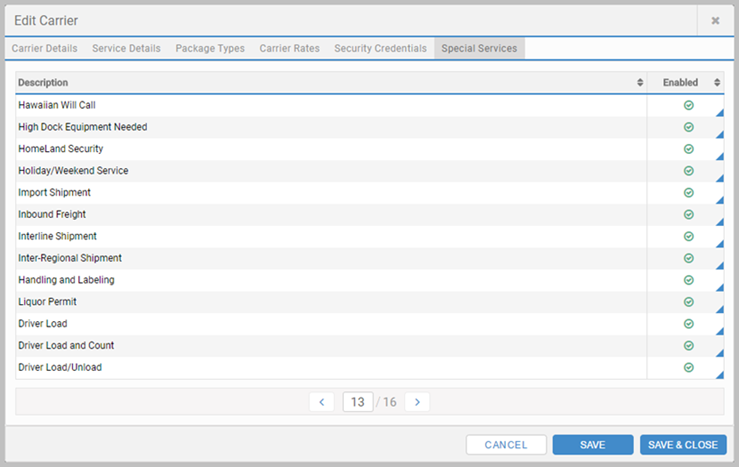Viewport: 739px width, 467px height.
Task: Toggle enabled check for Holiday/Weekend Service
Action: point(689,171)
